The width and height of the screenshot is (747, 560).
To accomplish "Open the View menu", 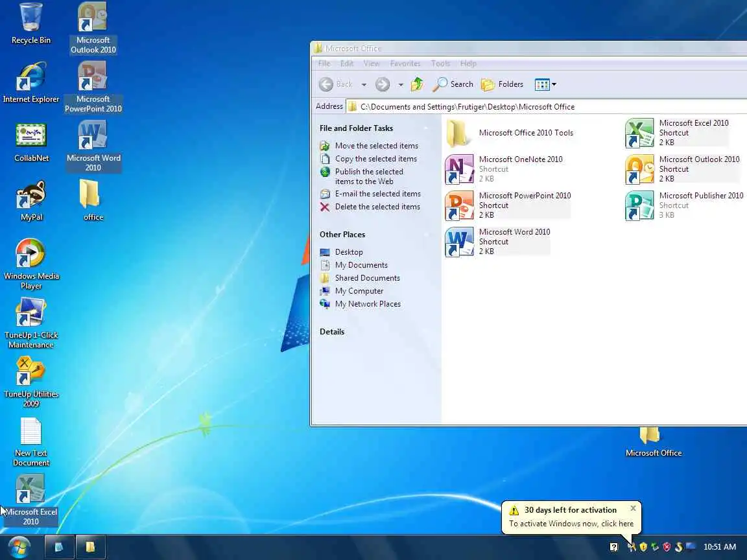I will (372, 64).
